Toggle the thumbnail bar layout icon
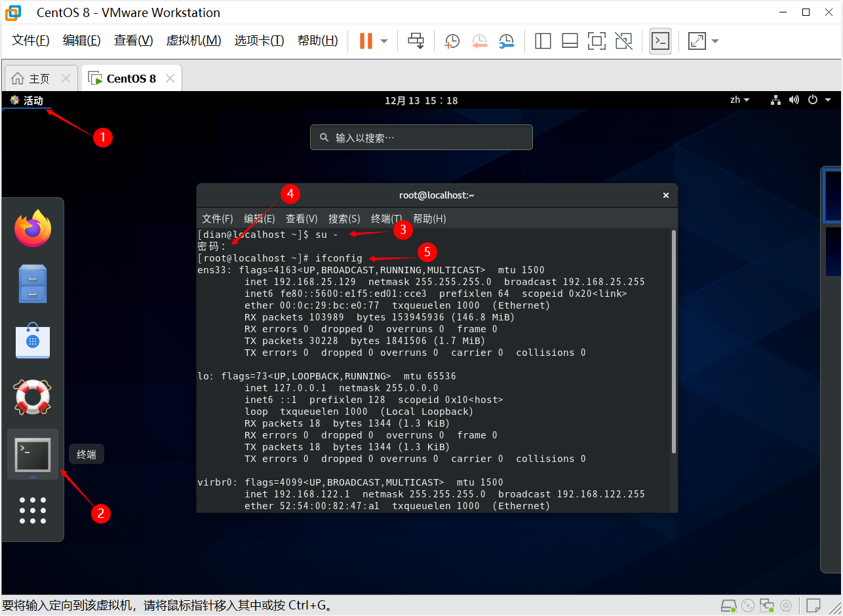The image size is (843, 616). click(x=570, y=41)
